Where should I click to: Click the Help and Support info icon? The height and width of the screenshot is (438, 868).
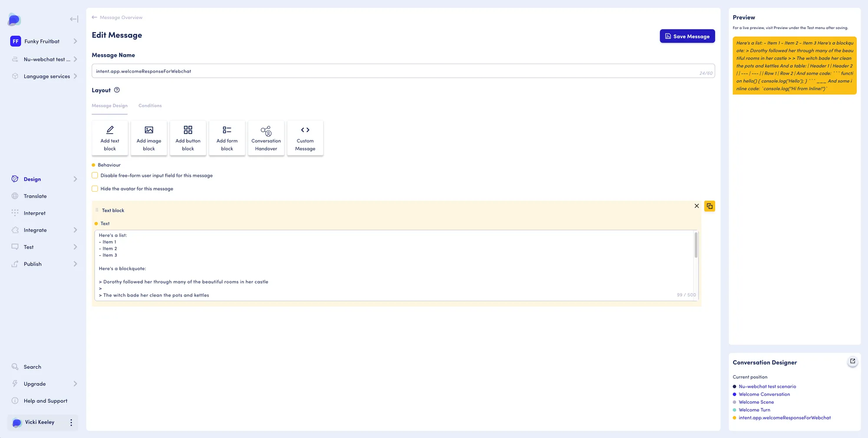[x=15, y=401]
